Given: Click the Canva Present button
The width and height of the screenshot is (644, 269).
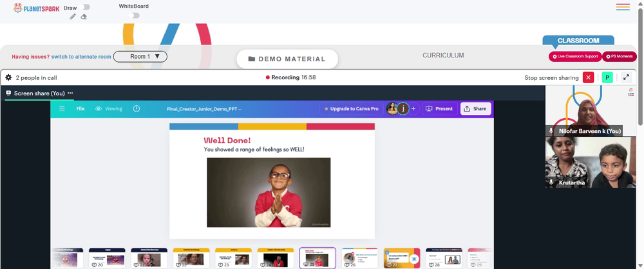Looking at the screenshot, I should coord(440,108).
